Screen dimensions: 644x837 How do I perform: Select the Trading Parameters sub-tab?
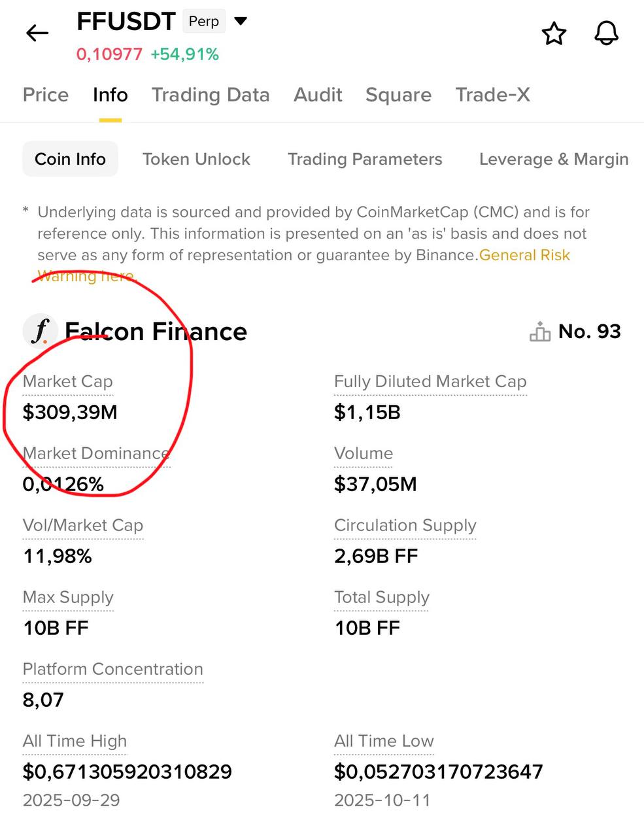pos(365,159)
